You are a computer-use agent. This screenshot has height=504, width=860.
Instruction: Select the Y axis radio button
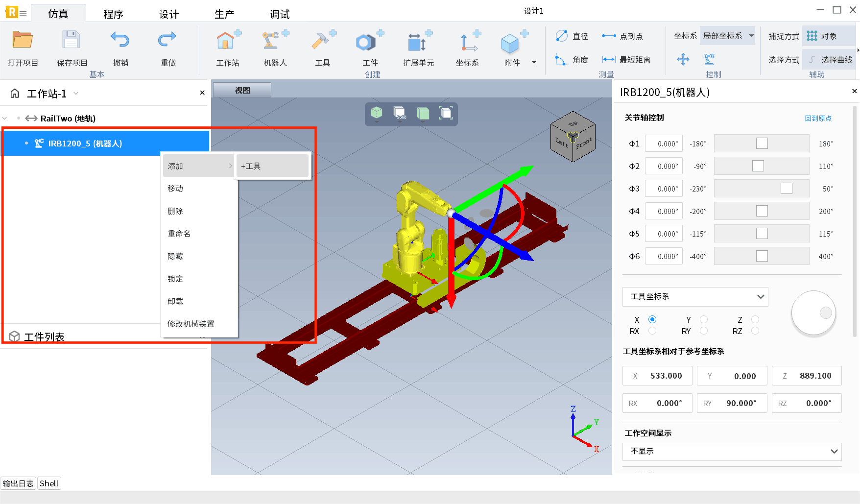[704, 319]
